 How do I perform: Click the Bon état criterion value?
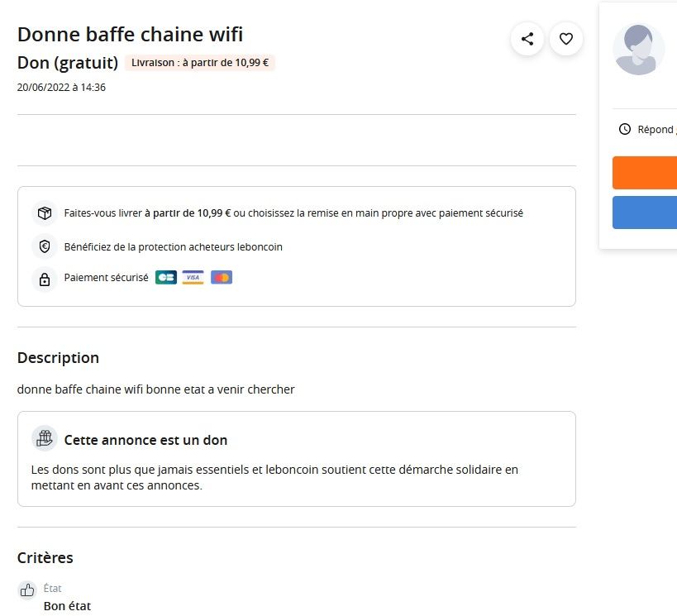click(67, 606)
